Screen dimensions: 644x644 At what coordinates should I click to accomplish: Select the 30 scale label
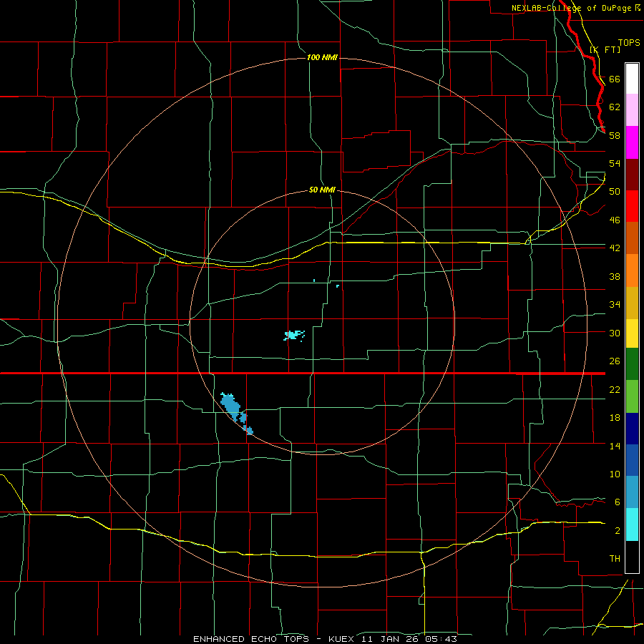coord(615,333)
